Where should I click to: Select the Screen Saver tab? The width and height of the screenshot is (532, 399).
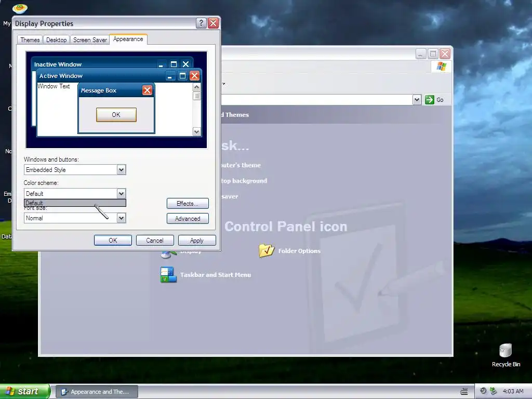pos(90,39)
